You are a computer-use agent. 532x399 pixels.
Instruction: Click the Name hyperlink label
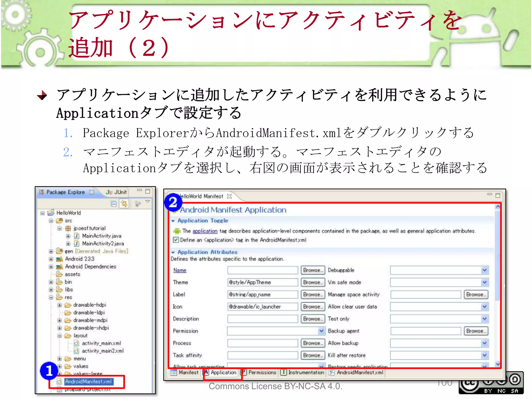tap(180, 270)
